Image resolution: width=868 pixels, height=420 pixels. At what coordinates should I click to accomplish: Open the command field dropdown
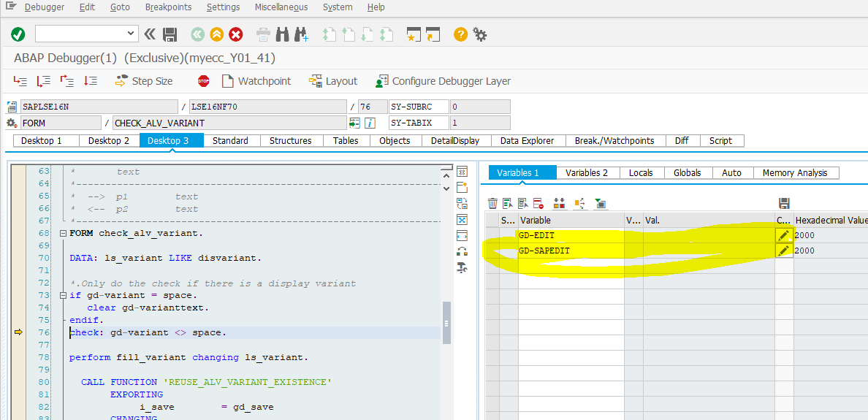(132, 33)
